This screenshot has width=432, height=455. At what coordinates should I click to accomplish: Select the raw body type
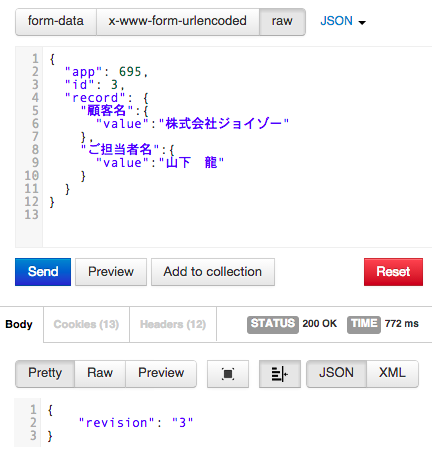pyautogui.click(x=282, y=21)
